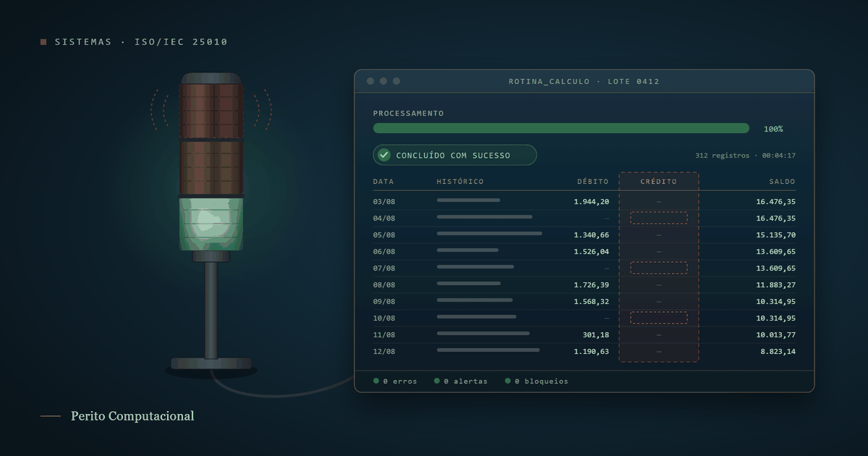Select the debit value "301,18"

click(596, 335)
